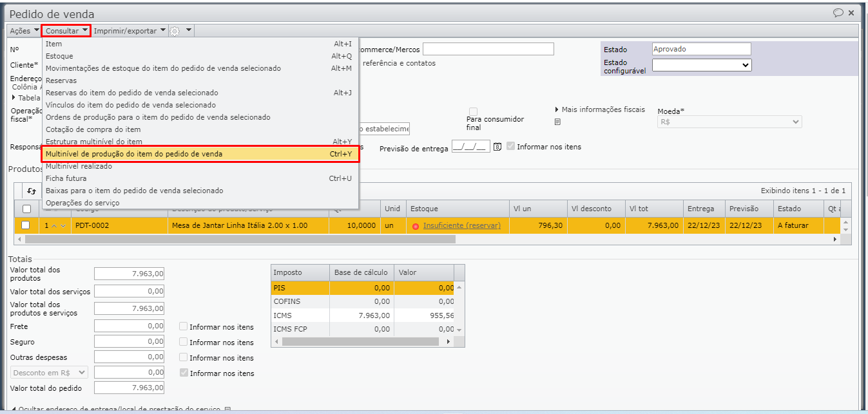
Task: Open the Estado configurável dropdown
Action: point(702,65)
